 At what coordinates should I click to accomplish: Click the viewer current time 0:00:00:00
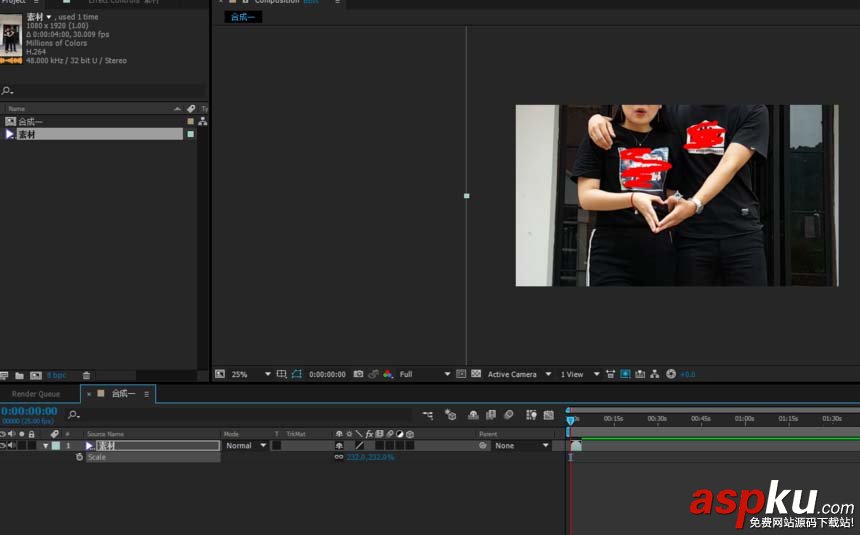pyautogui.click(x=327, y=374)
